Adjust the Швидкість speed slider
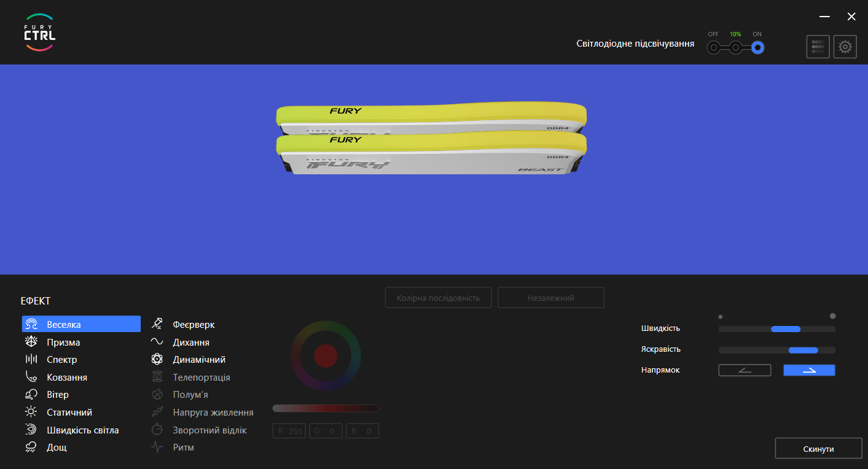 point(777,329)
